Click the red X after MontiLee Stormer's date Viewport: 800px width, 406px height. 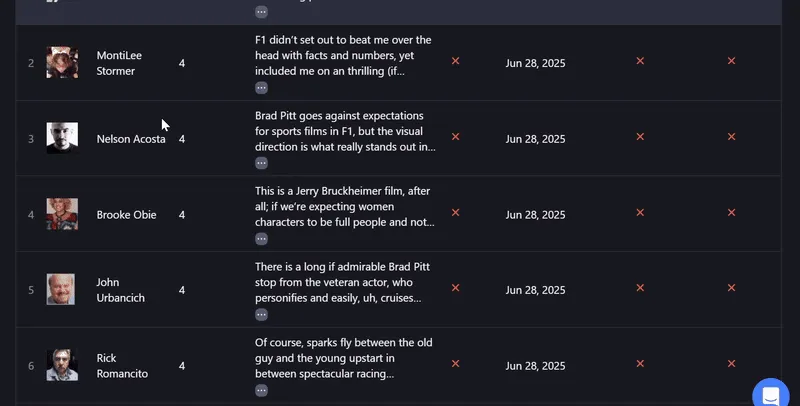640,61
